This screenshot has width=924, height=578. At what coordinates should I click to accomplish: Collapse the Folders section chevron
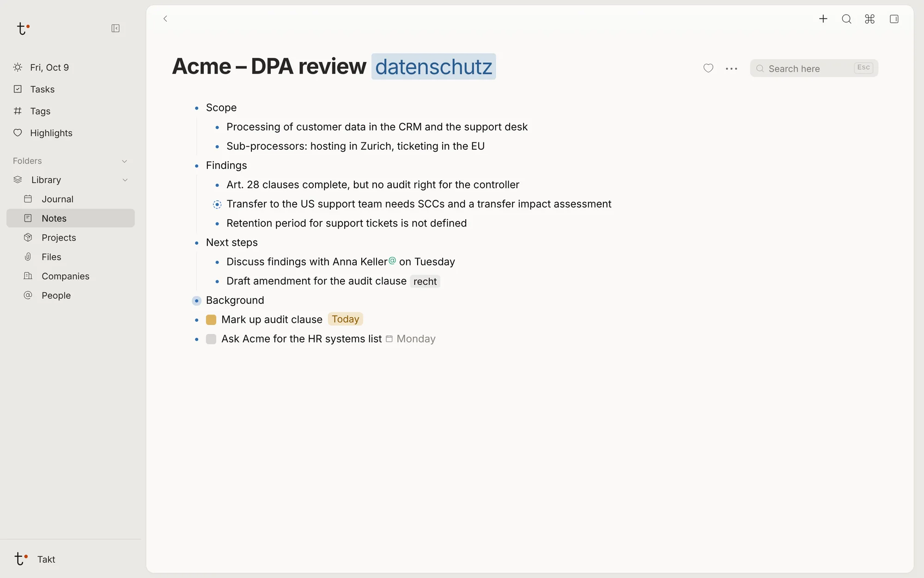pyautogui.click(x=124, y=161)
